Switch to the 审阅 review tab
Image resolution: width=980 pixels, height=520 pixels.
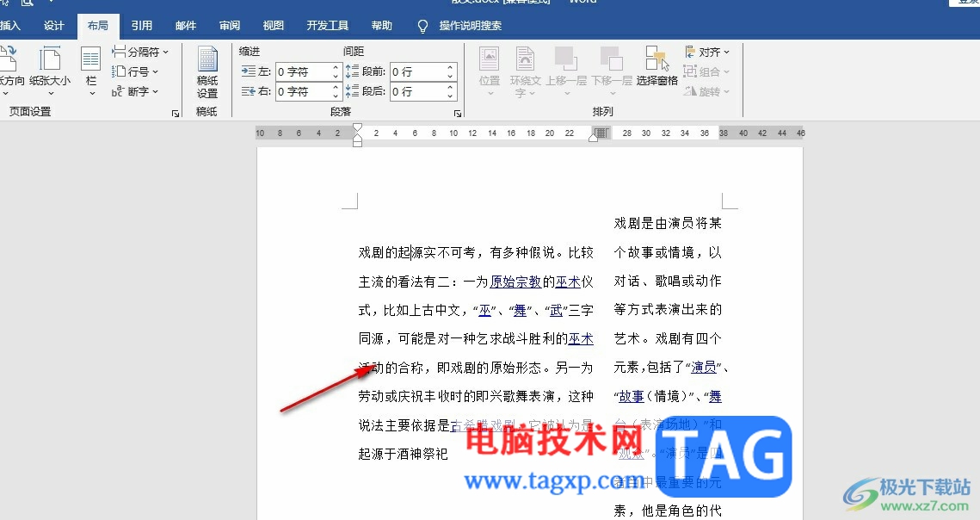coord(230,26)
